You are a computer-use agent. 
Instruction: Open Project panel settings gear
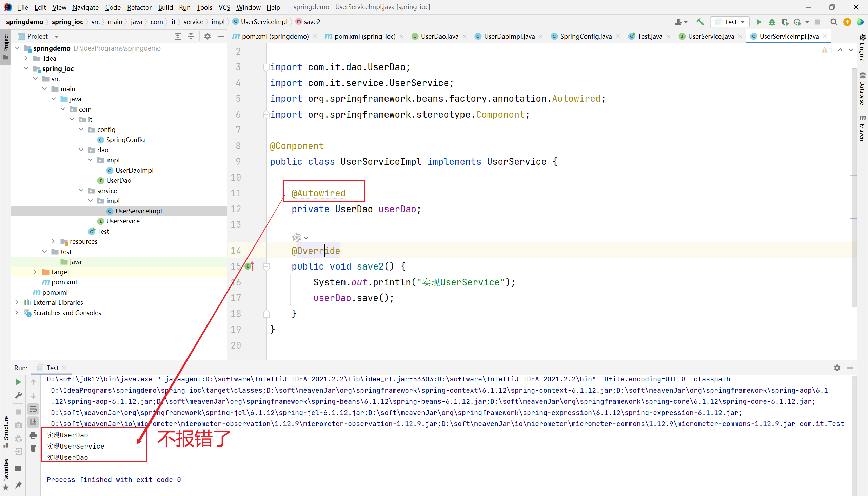(208, 37)
